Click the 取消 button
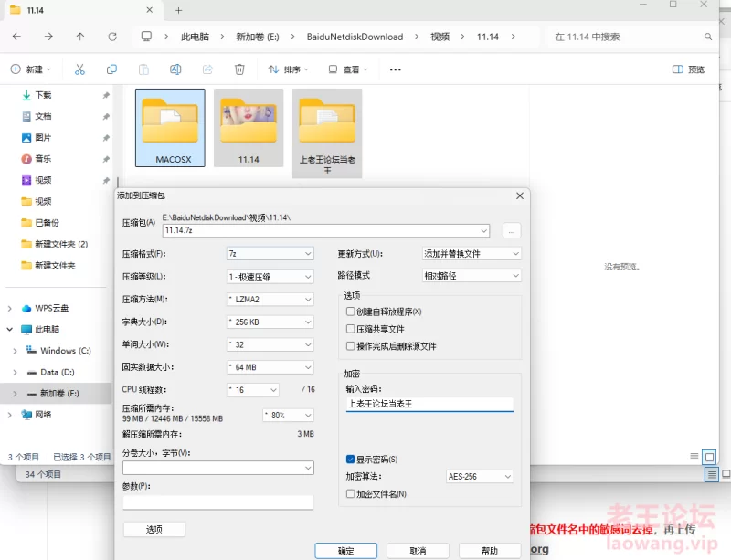This screenshot has height=560, width=731. click(418, 551)
